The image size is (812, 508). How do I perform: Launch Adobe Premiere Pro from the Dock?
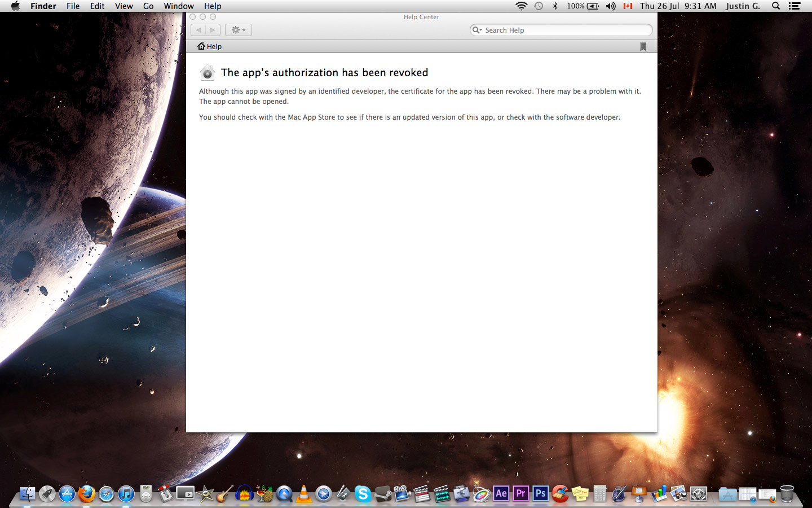coord(520,493)
